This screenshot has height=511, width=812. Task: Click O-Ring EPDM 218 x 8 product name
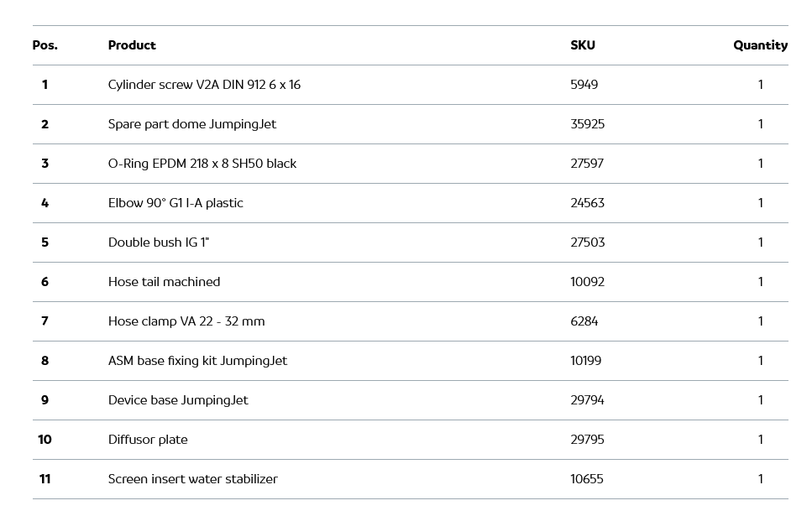(x=202, y=164)
